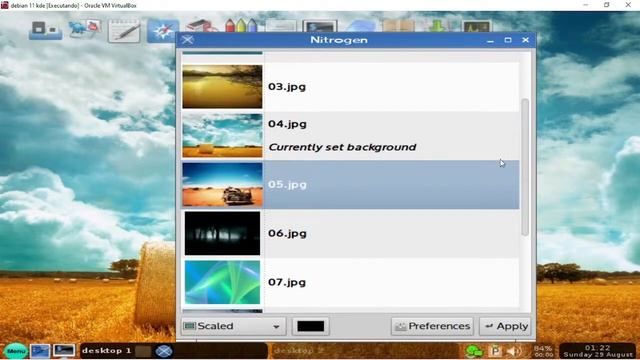The height and width of the screenshot is (360, 640).
Task: Open the black background color picker
Action: [311, 326]
